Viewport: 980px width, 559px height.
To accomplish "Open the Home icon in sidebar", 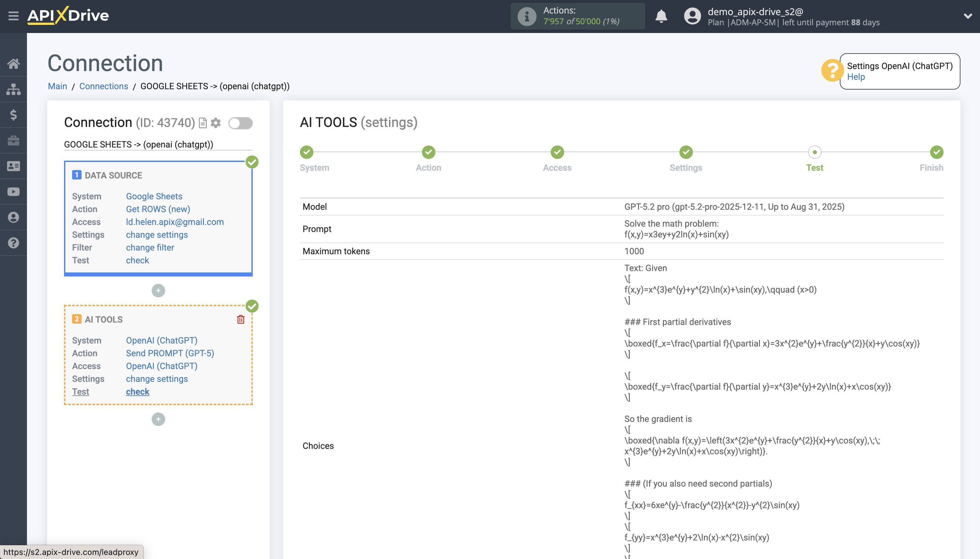I will (x=14, y=64).
